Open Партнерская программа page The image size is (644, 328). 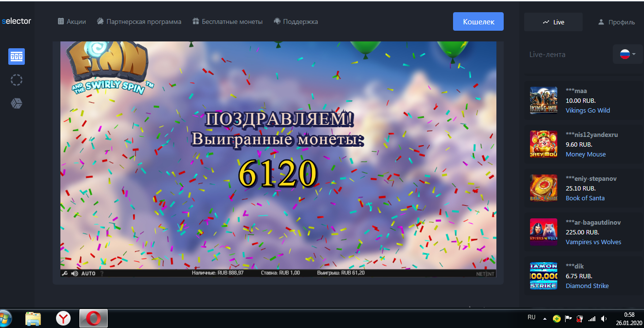click(x=139, y=21)
